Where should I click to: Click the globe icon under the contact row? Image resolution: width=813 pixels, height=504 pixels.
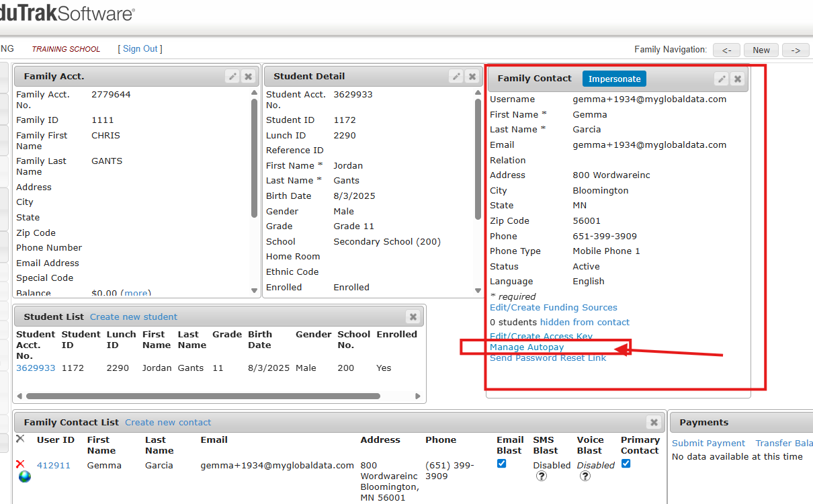25,476
